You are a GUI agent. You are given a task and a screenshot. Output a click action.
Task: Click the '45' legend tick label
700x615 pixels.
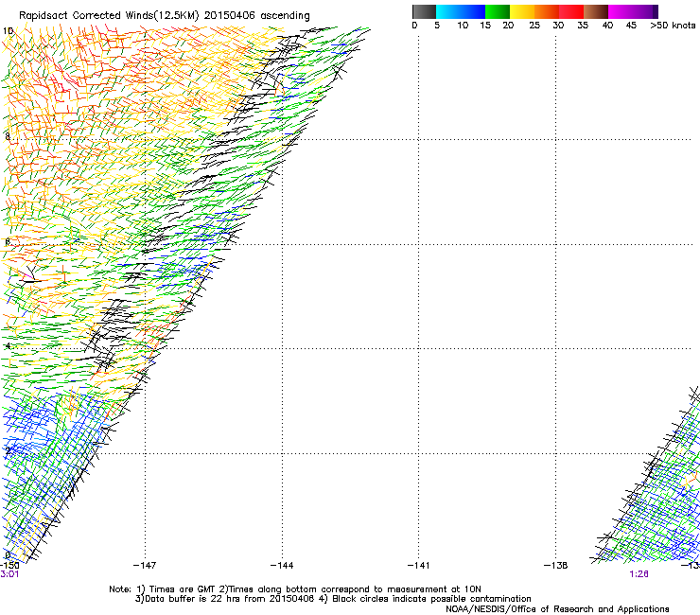(631, 26)
